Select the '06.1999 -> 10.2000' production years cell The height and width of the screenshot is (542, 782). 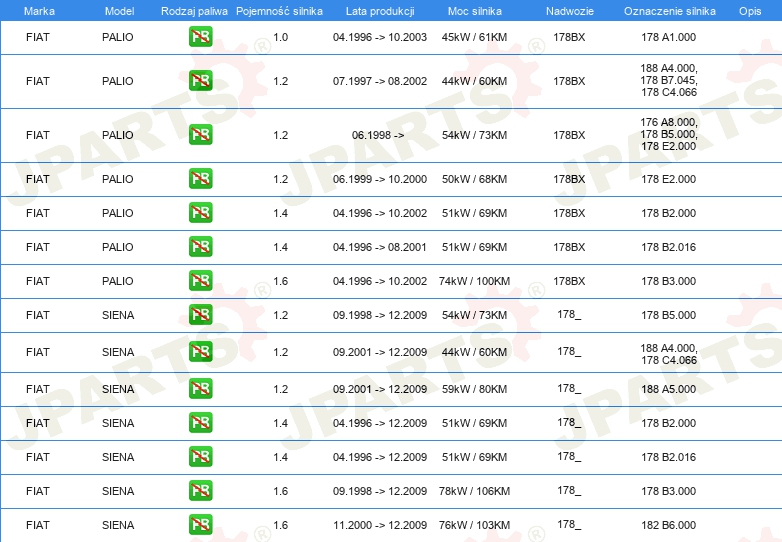click(x=380, y=179)
